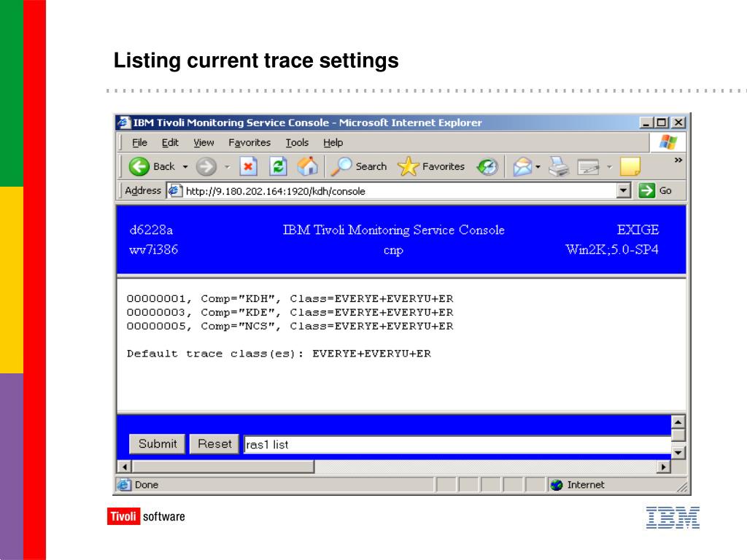Viewport: 747px width, 560px height.
Task: Show more toolbar buttons chevron
Action: coord(678,160)
